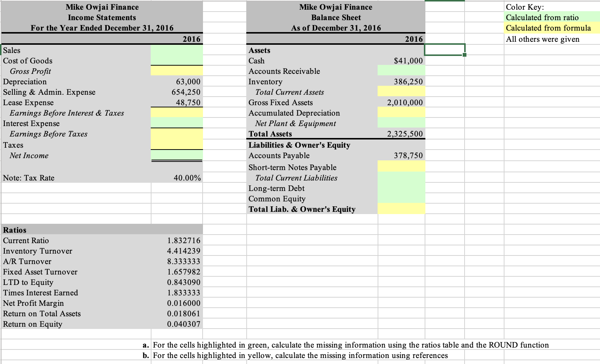The width and height of the screenshot is (600, 364).
Task: Click the Current Ratio value 1.832716
Action: click(176, 241)
